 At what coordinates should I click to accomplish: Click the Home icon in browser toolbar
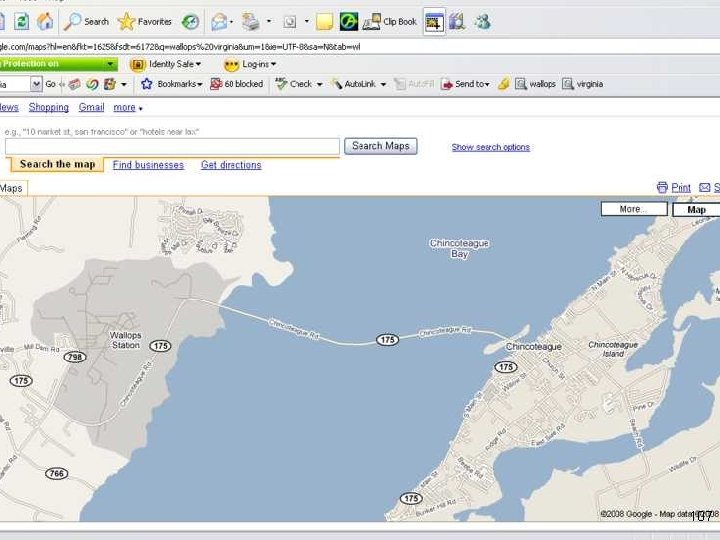(x=45, y=21)
